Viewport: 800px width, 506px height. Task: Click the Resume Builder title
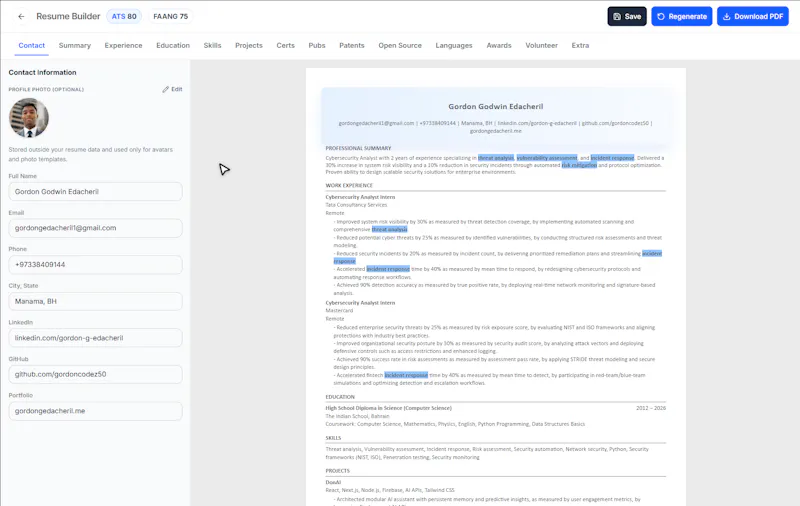[68, 16]
